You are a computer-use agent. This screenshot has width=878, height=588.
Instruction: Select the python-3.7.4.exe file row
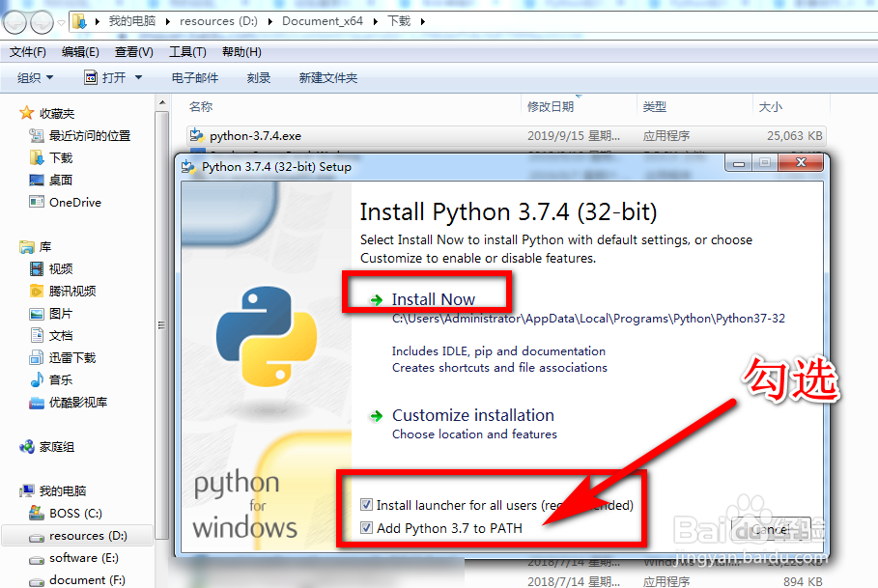point(506,136)
